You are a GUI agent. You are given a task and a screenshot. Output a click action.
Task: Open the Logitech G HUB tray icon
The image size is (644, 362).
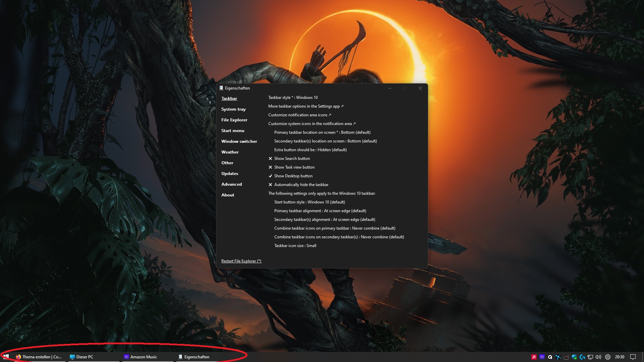pos(582,357)
